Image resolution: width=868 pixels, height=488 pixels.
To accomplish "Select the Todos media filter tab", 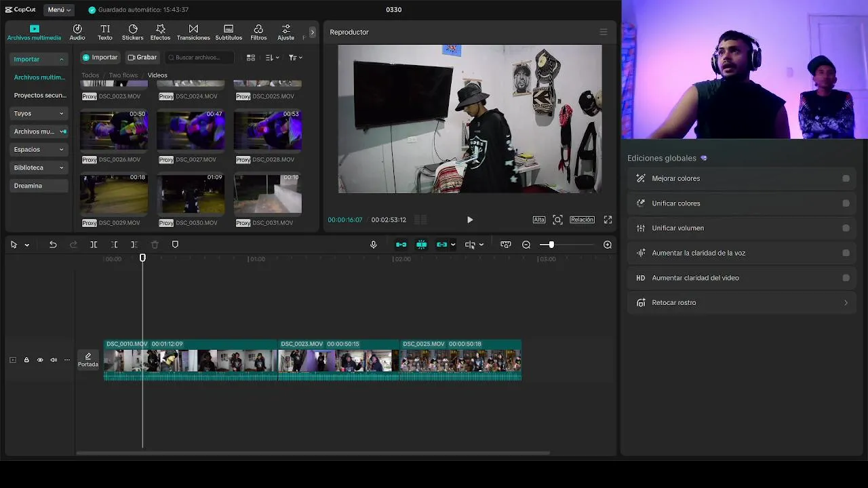I will pyautogui.click(x=90, y=75).
